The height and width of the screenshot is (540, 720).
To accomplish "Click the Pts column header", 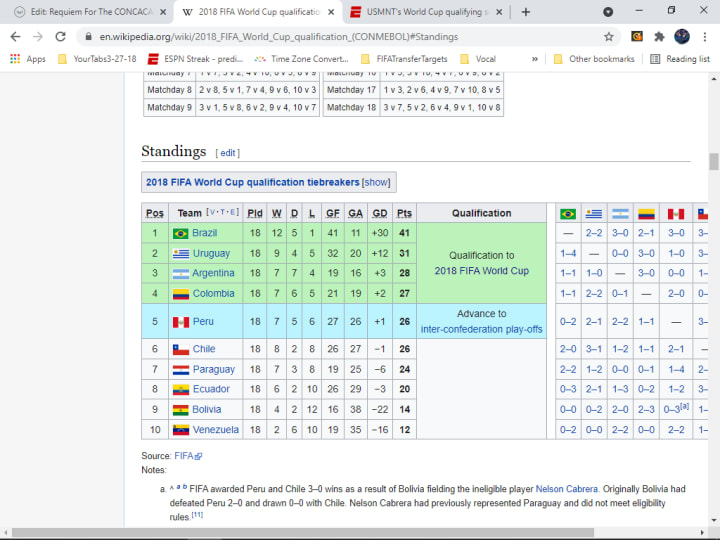I will 405,213.
